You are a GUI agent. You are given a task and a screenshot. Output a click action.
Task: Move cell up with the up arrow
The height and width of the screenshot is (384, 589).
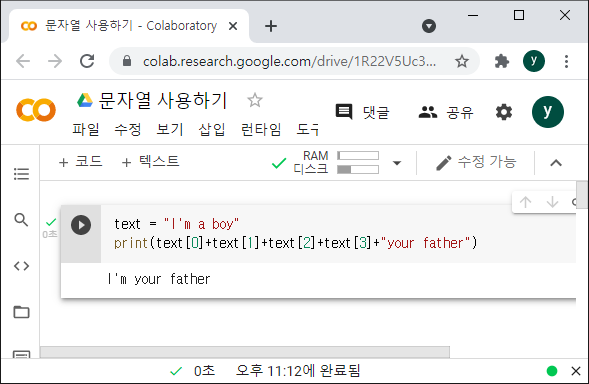[x=525, y=202]
